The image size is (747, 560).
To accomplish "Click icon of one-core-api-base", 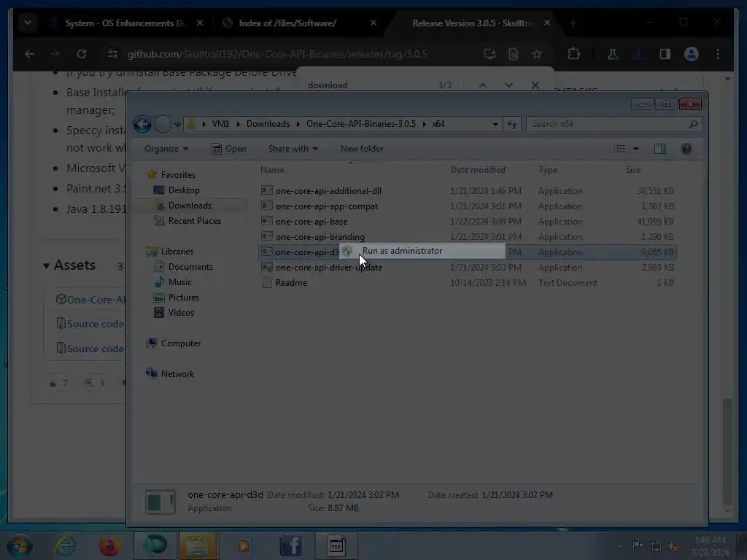I will click(x=267, y=221).
